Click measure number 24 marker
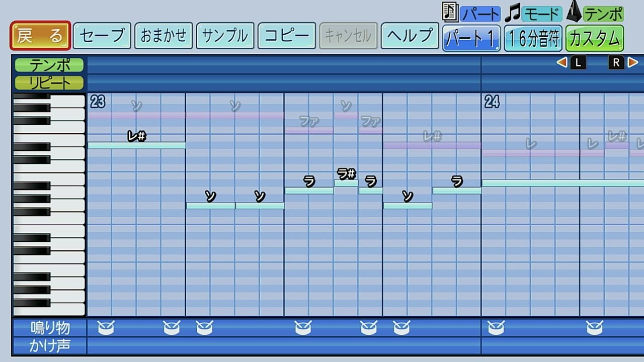This screenshot has width=644, height=362. tap(492, 102)
